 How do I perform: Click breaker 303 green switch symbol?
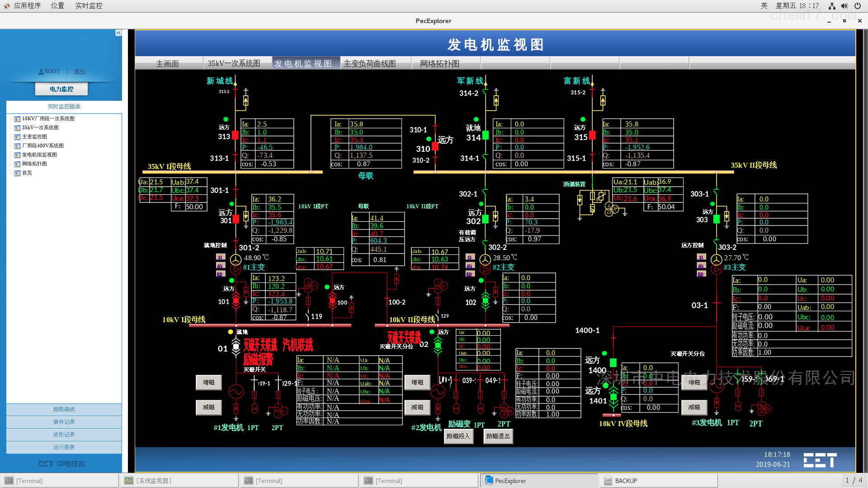tap(717, 219)
